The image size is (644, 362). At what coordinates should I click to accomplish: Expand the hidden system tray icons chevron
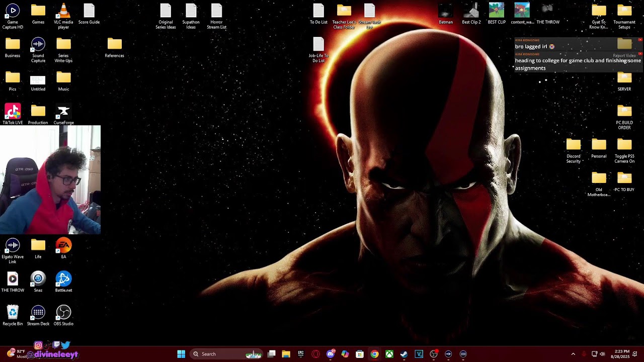click(573, 354)
